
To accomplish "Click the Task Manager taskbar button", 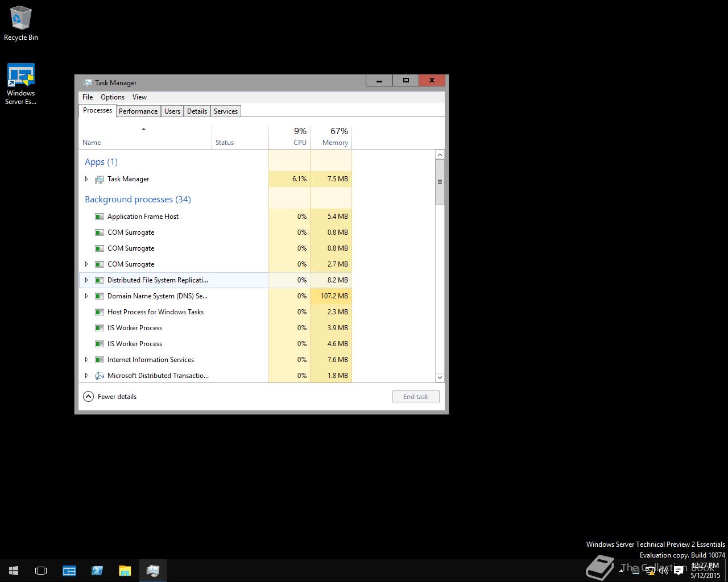I will pyautogui.click(x=152, y=571).
